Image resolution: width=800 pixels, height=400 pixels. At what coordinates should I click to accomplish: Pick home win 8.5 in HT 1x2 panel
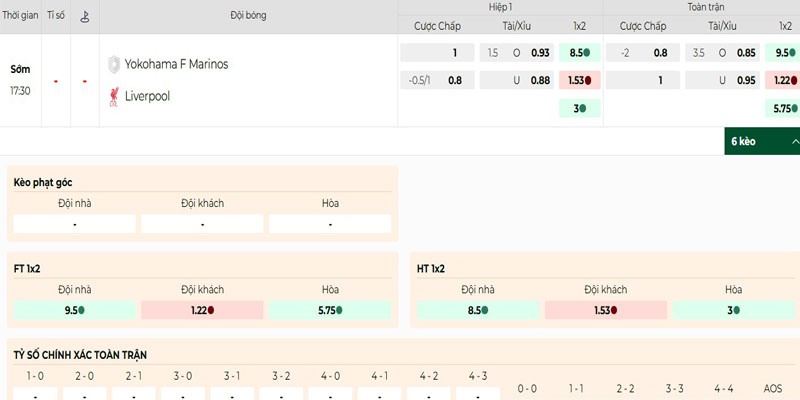click(x=478, y=310)
